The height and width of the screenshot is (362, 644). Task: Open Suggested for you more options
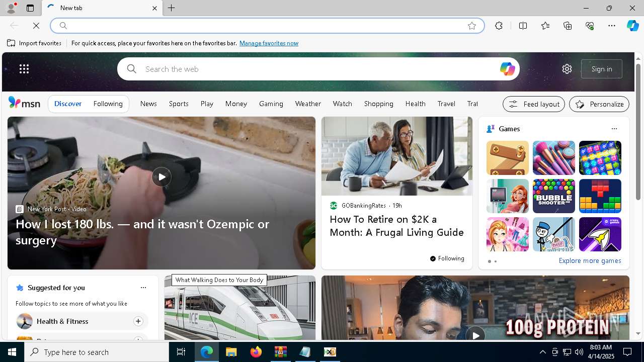pyautogui.click(x=143, y=288)
